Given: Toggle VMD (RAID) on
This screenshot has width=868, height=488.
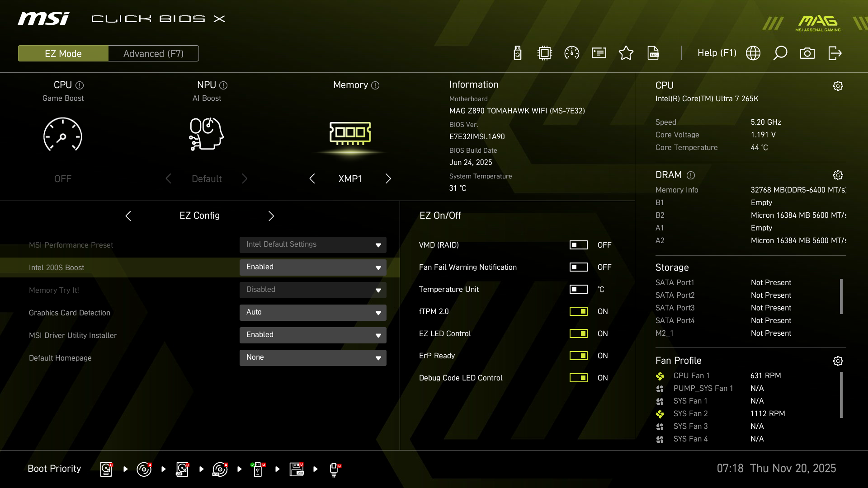Looking at the screenshot, I should point(579,245).
